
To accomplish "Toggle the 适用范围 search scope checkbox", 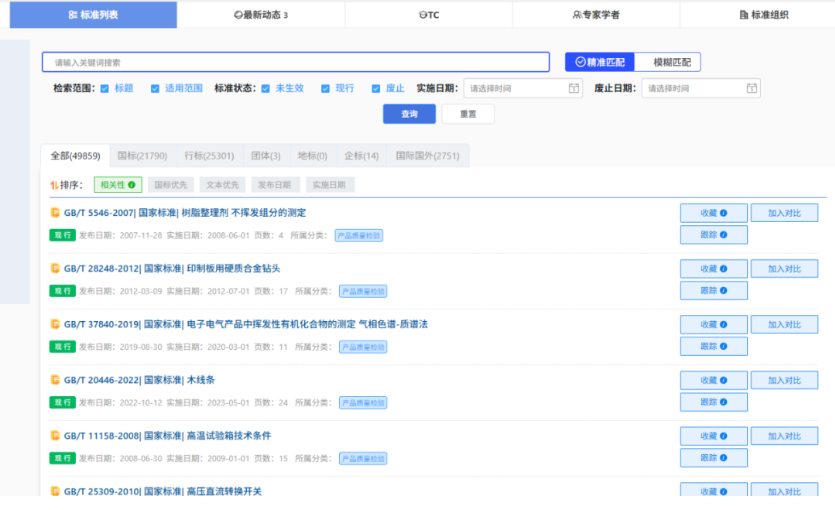I will coord(155,88).
